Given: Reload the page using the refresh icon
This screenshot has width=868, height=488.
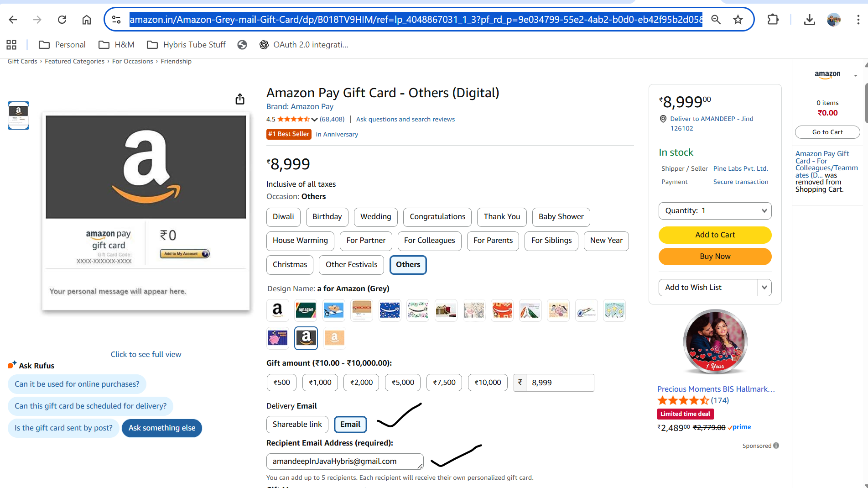Looking at the screenshot, I should 62,20.
